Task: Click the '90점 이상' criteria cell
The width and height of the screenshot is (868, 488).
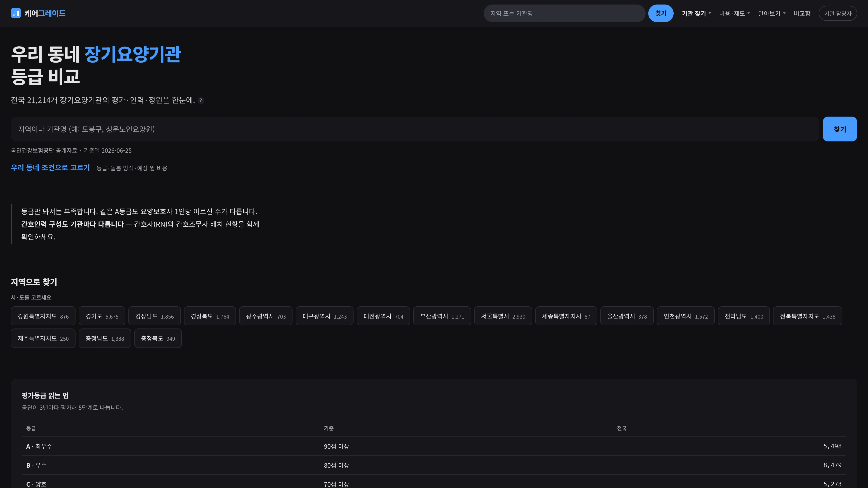Action: click(336, 446)
